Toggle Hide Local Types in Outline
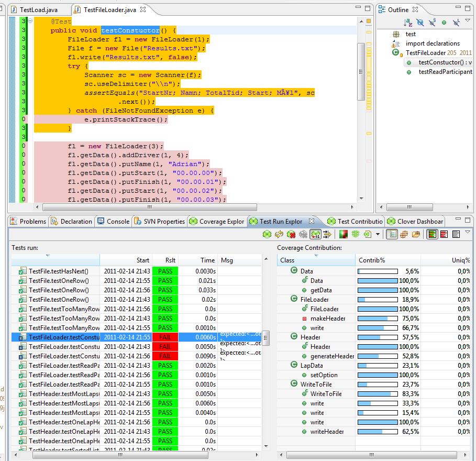Screen dimensions: 476x461 [x=456, y=23]
